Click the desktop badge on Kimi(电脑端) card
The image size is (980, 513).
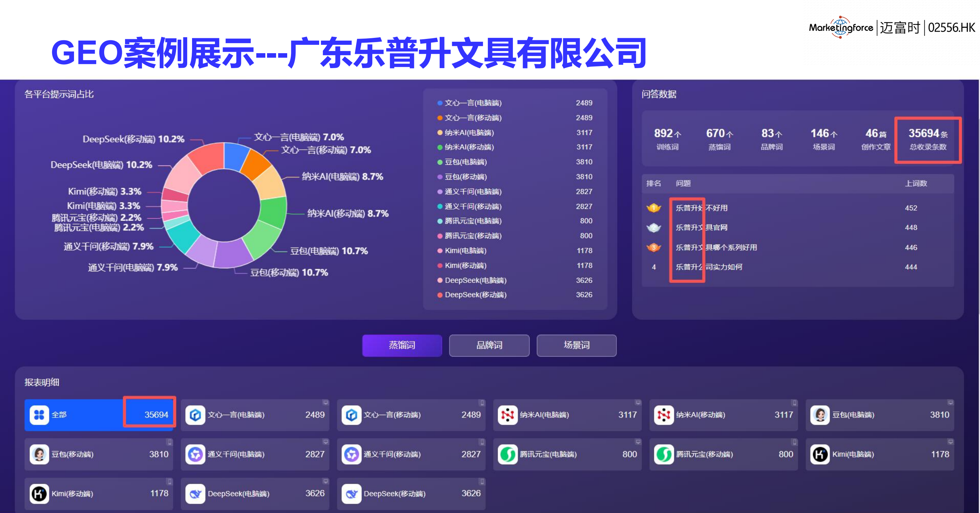pos(950,442)
